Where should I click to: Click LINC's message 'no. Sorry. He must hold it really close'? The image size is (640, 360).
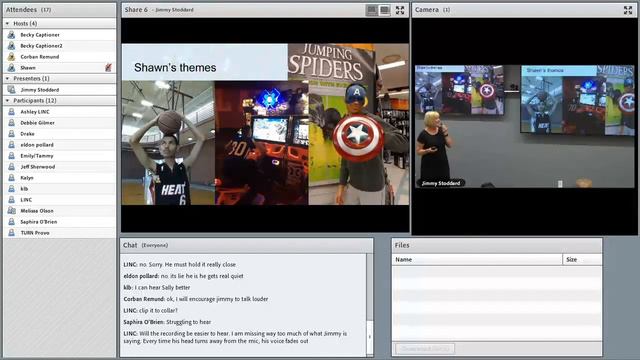(180, 264)
